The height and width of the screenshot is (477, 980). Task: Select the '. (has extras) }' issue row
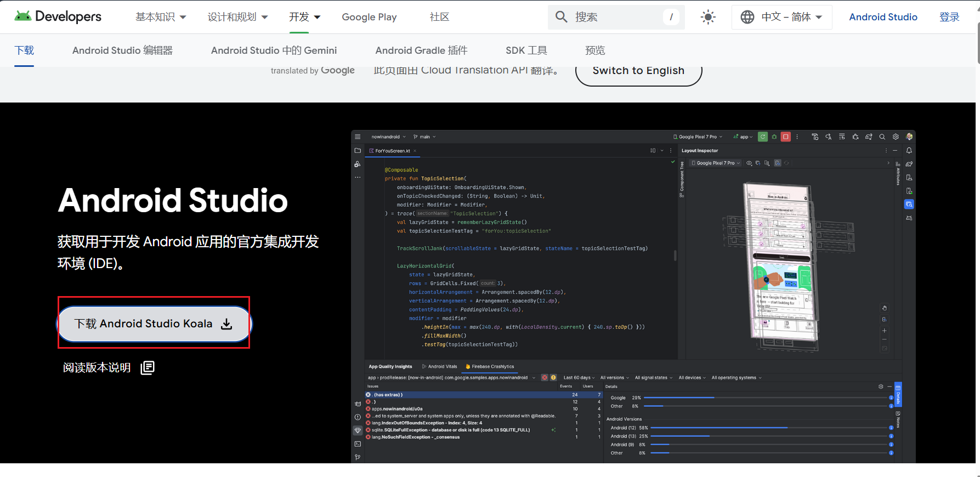(484, 395)
